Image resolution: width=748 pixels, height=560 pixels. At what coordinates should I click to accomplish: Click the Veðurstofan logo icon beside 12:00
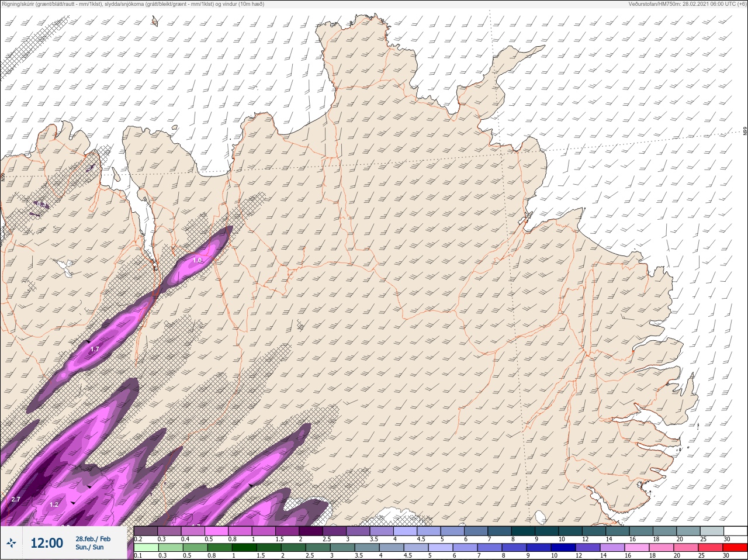click(11, 543)
